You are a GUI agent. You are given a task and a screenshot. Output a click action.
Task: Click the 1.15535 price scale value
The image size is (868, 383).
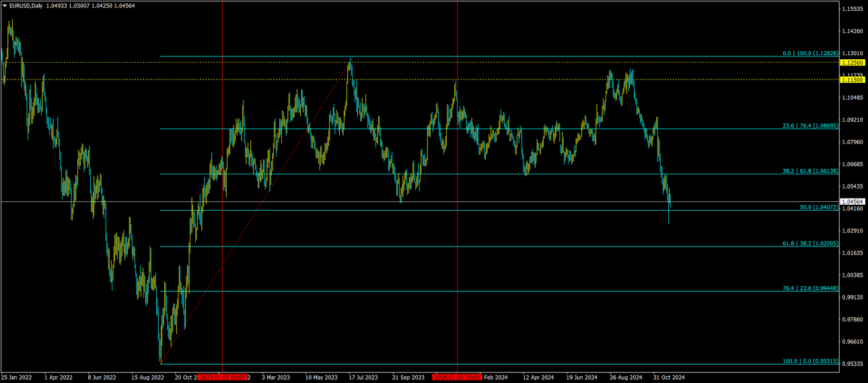pos(853,9)
